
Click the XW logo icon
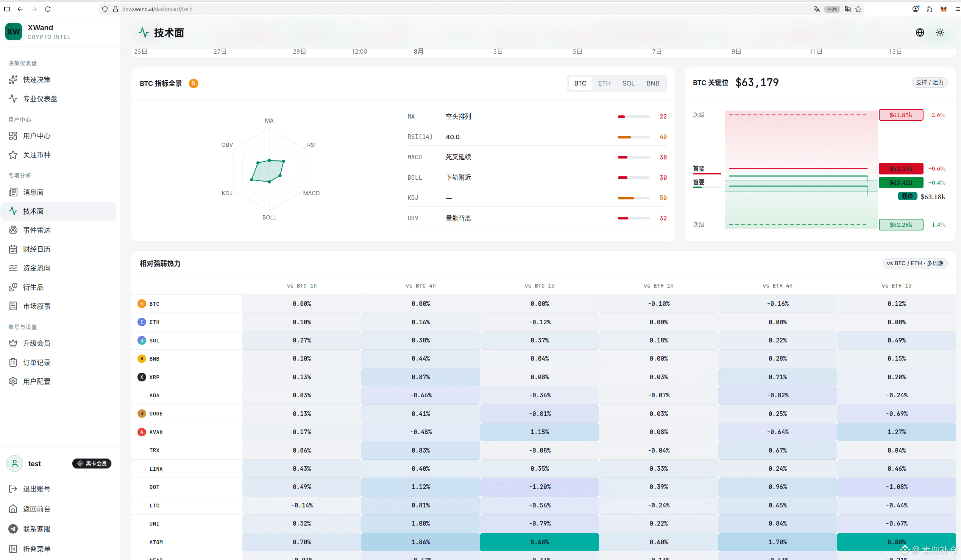coord(14,32)
